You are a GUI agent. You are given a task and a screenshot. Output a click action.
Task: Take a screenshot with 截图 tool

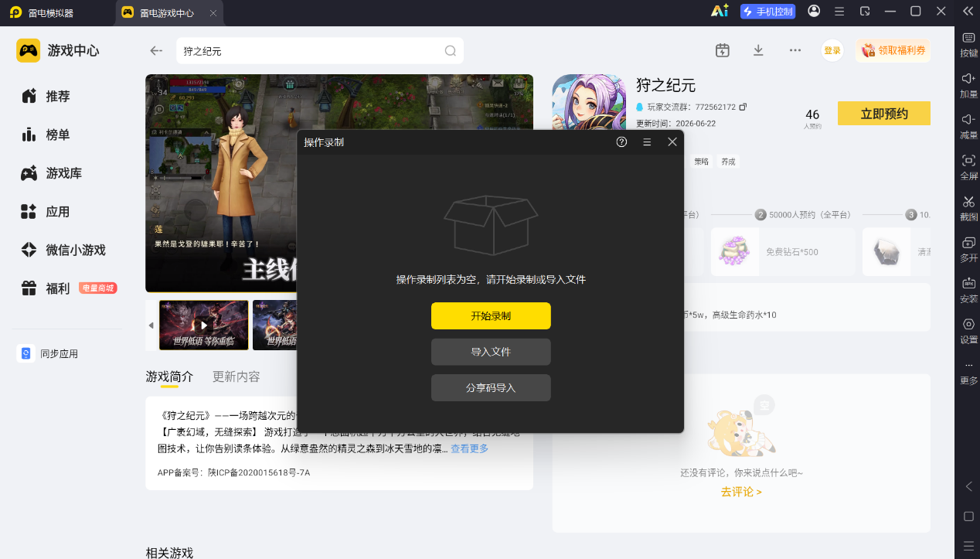tap(968, 208)
